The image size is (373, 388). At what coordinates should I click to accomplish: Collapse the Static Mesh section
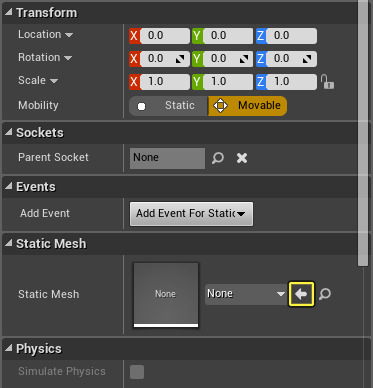(x=9, y=243)
